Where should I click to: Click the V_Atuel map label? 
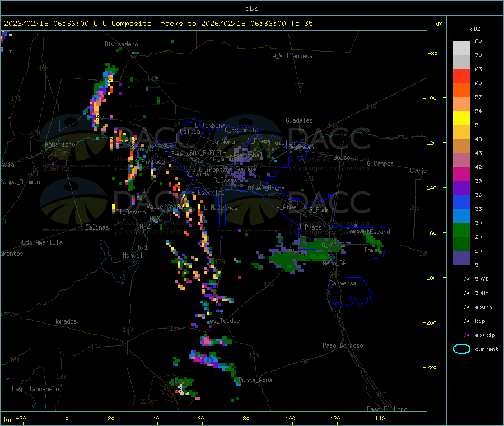click(x=288, y=207)
